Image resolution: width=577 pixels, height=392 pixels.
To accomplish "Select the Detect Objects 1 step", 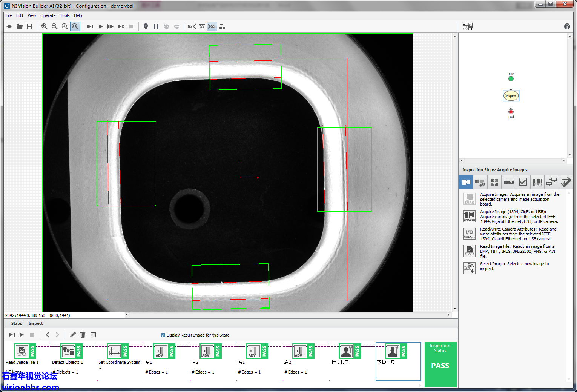I will (68, 352).
